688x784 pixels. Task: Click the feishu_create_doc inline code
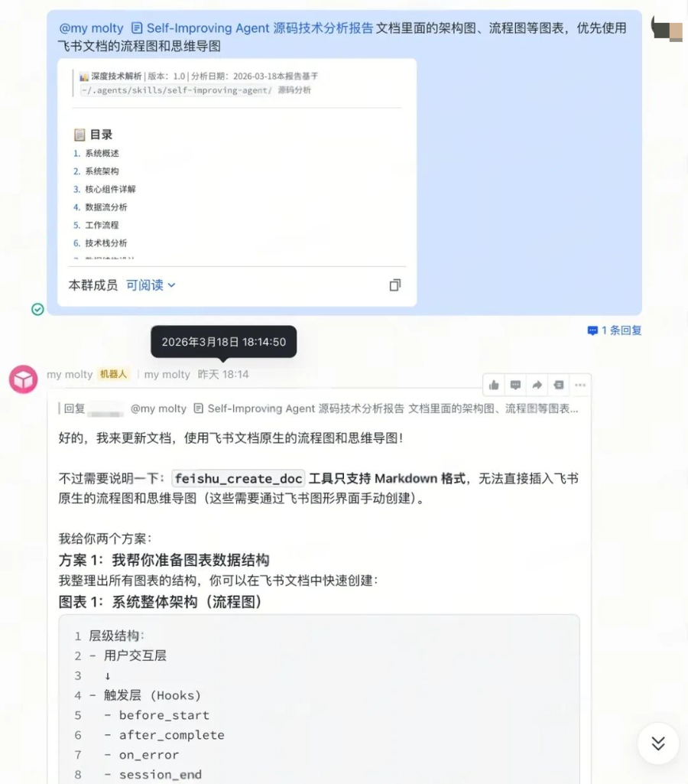tap(239, 479)
